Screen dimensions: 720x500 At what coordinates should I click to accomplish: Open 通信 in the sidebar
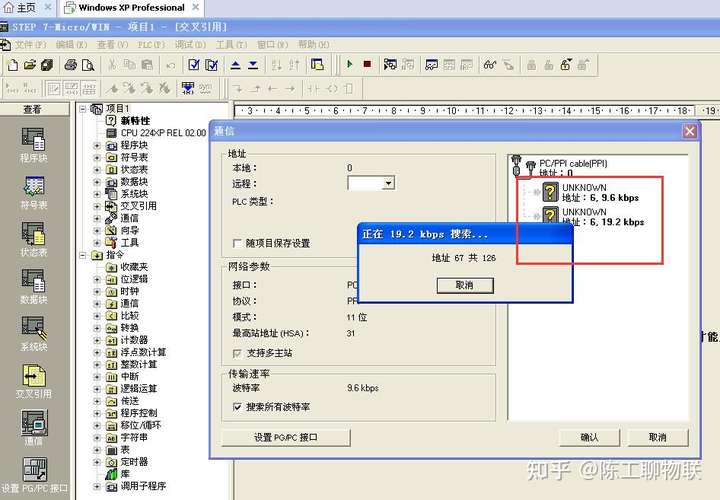click(34, 428)
